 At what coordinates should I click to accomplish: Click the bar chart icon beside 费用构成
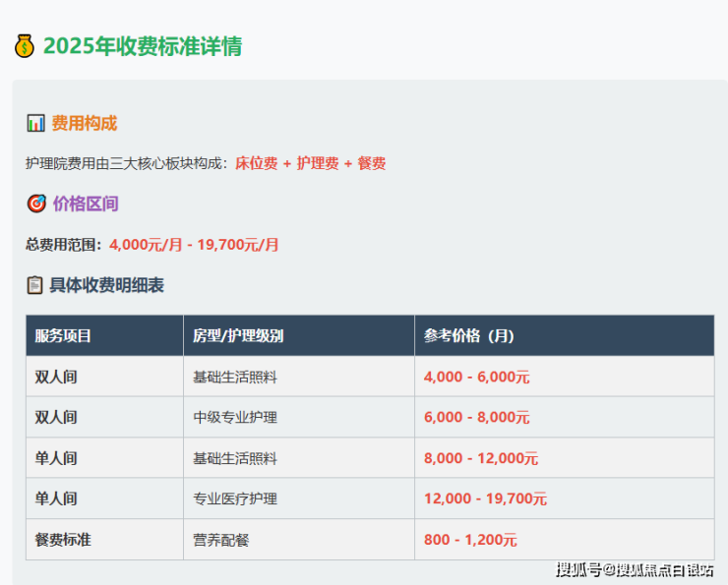point(35,123)
